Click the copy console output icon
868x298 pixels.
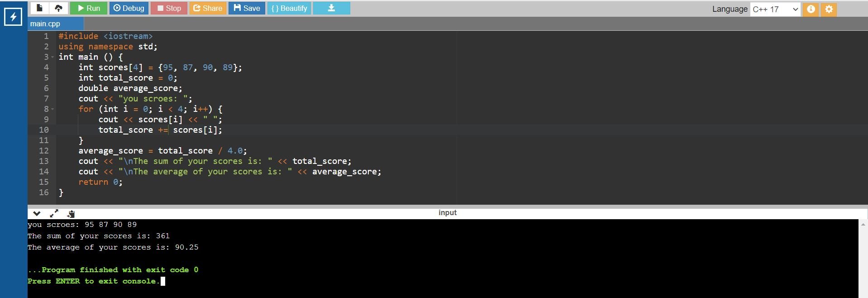(71, 213)
